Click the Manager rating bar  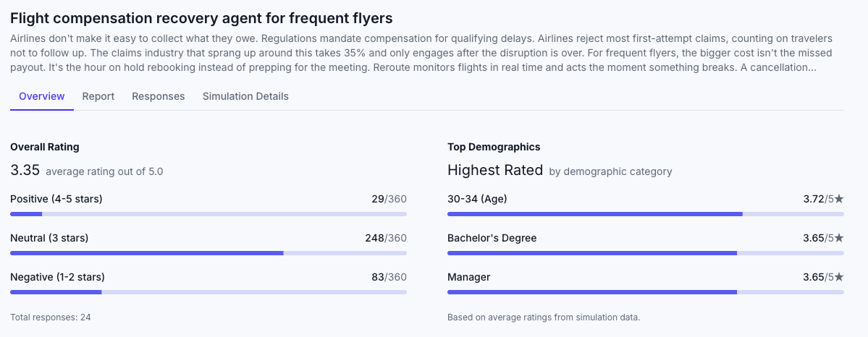646,292
